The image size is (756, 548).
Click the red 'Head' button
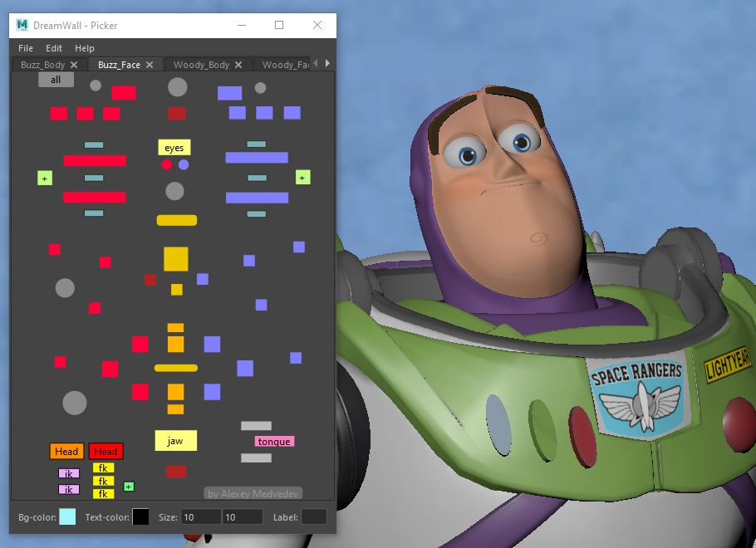[x=106, y=451]
